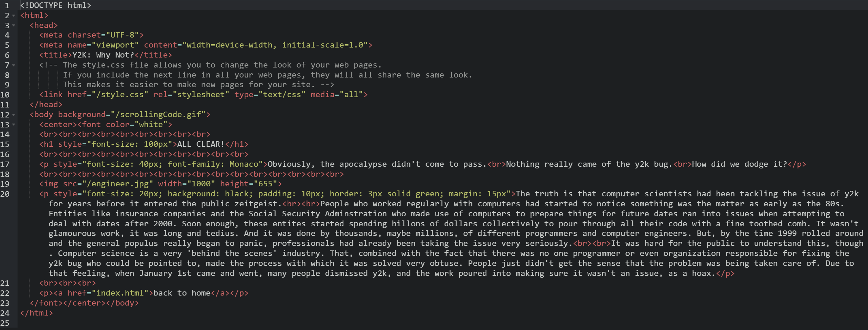
Task: Click line number 1 in gutter
Action: (x=7, y=6)
